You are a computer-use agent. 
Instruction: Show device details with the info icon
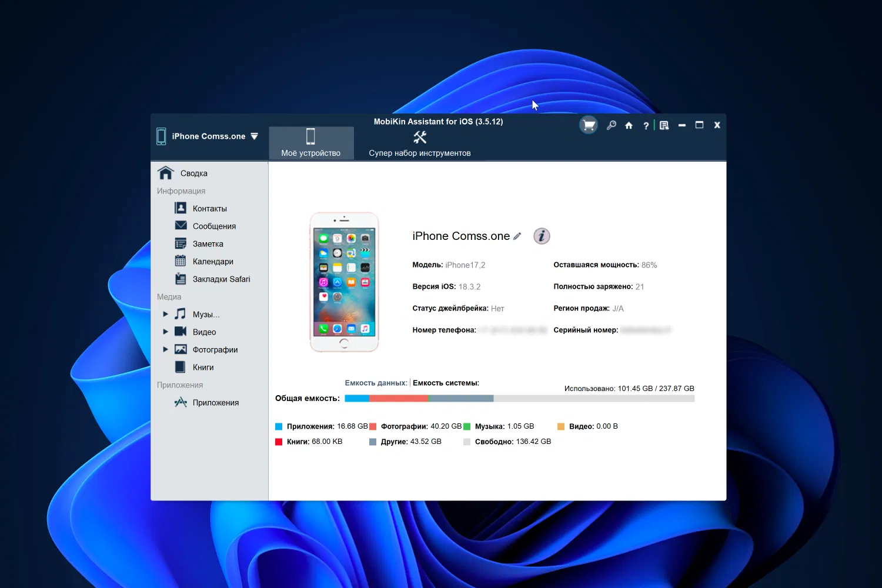(542, 236)
